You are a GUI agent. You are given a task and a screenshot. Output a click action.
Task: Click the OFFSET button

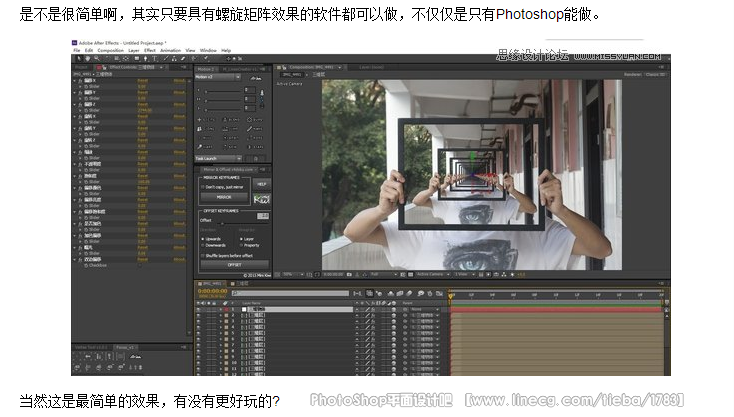pyautogui.click(x=235, y=264)
